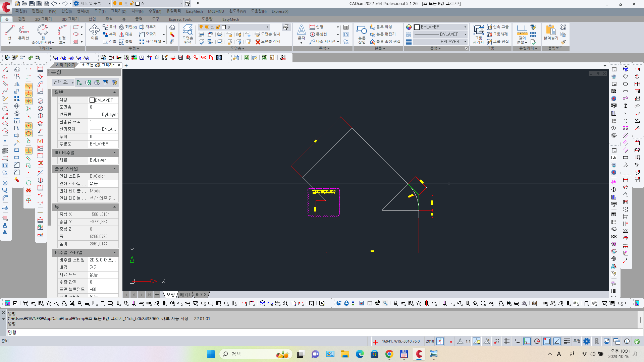Viewport: 644px width, 362px height.
Task: Click the 사각 배열 button
Action: (150, 42)
